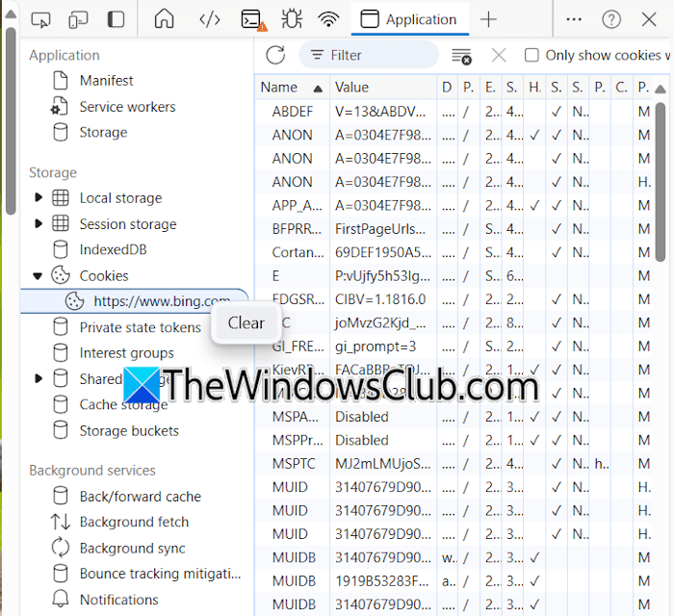Open Background sync service
The height and width of the screenshot is (616, 674).
coord(132,548)
